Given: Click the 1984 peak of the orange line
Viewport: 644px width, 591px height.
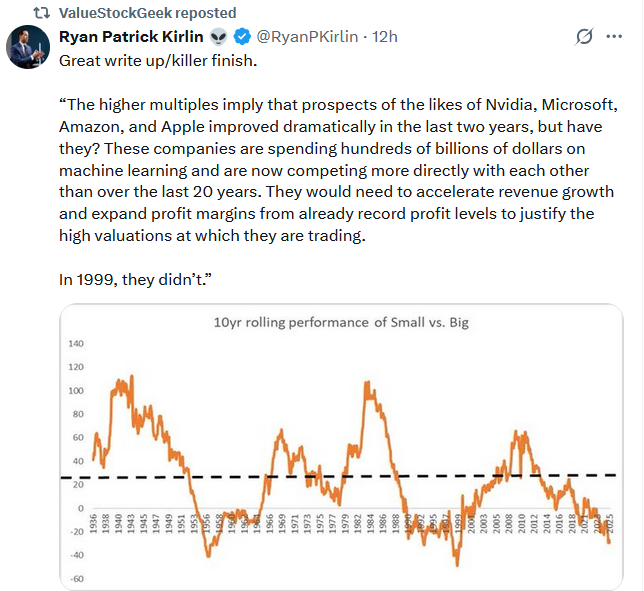Looking at the screenshot, I should 368,384.
